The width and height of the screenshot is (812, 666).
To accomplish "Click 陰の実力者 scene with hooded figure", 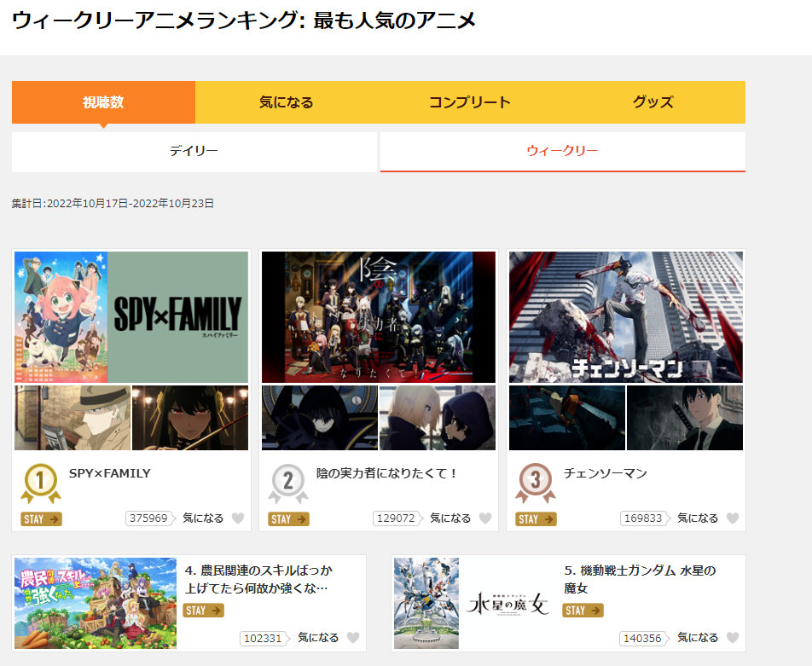I will click(320, 418).
